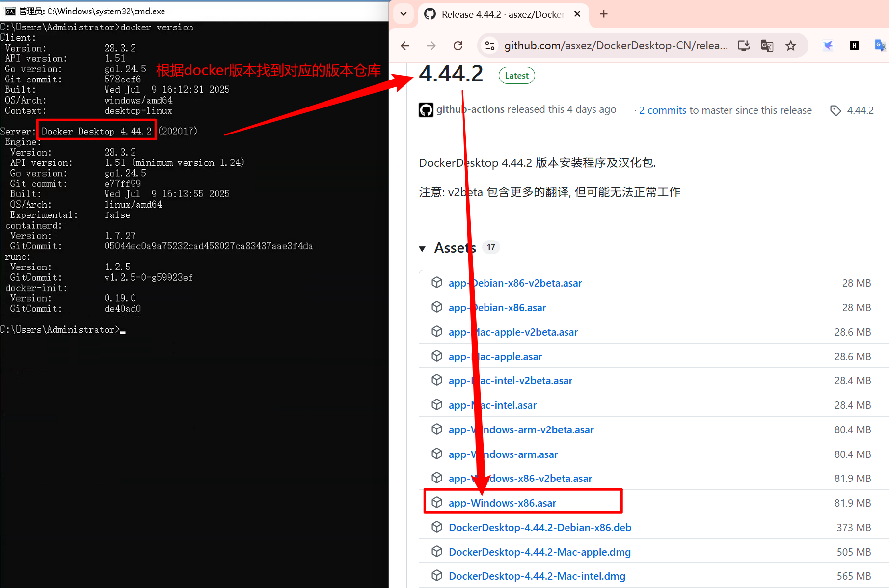
Task: Download app-Debian-x86-v2beta.asar
Action: (x=515, y=283)
